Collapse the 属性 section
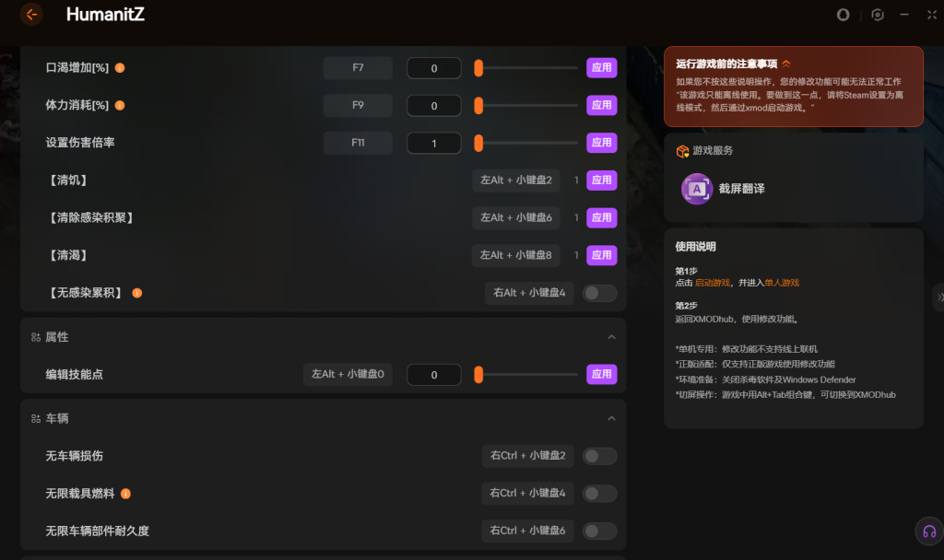Image resolution: width=944 pixels, height=560 pixels. click(611, 337)
